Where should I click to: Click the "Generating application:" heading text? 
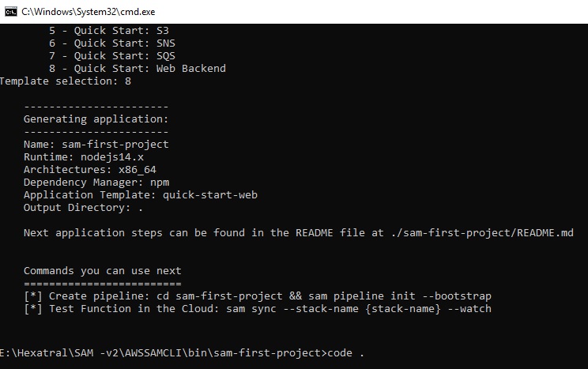(96, 119)
